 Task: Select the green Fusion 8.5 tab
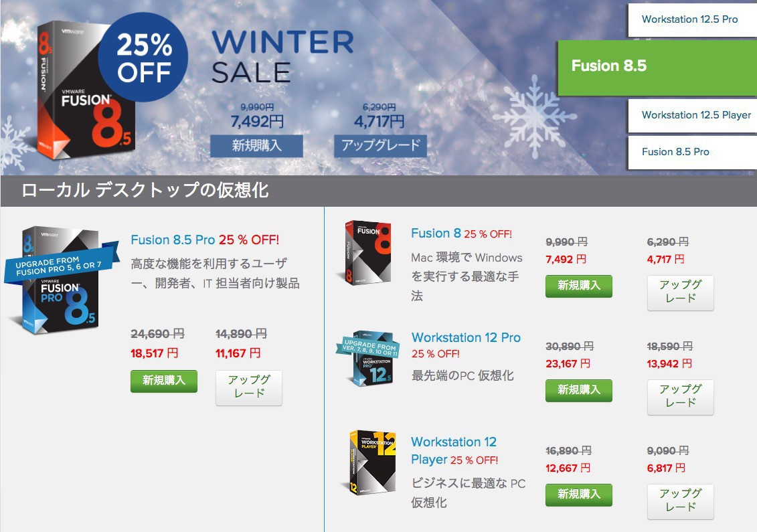coord(657,67)
